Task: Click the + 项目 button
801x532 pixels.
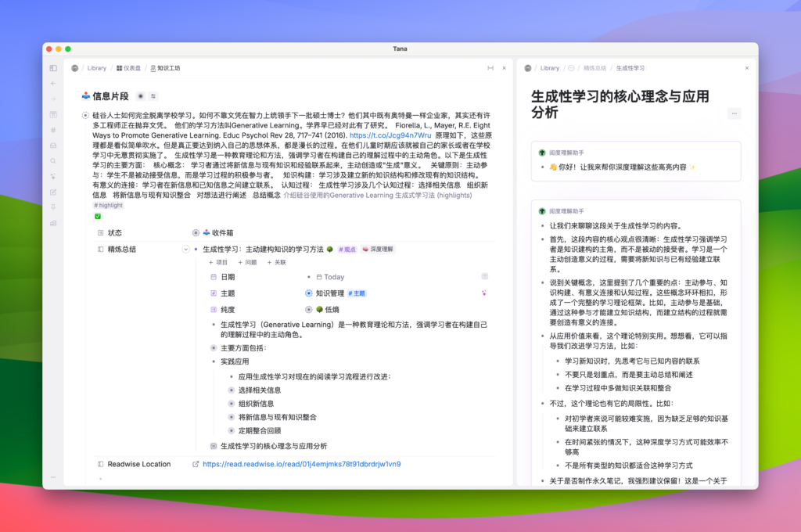Action: 218,263
